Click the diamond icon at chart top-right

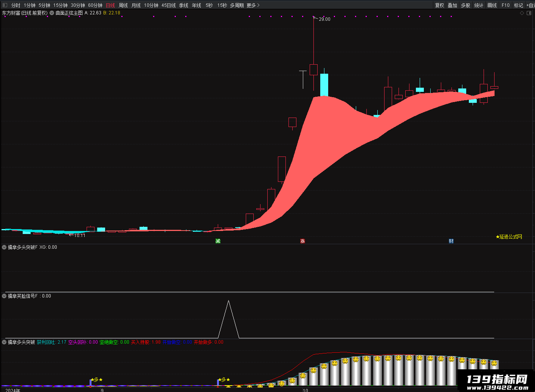coord(522,13)
